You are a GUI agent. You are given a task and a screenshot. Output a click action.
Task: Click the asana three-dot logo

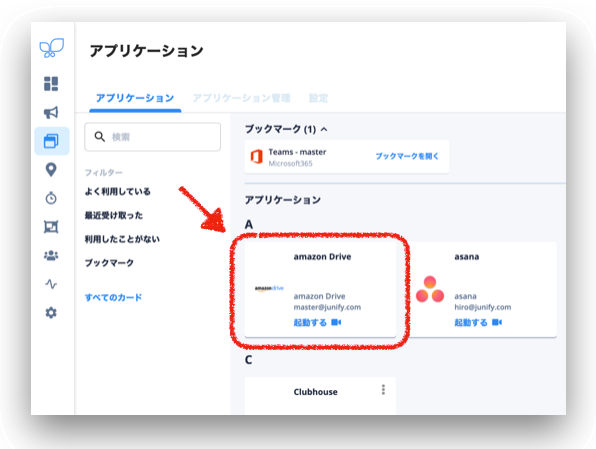430,289
